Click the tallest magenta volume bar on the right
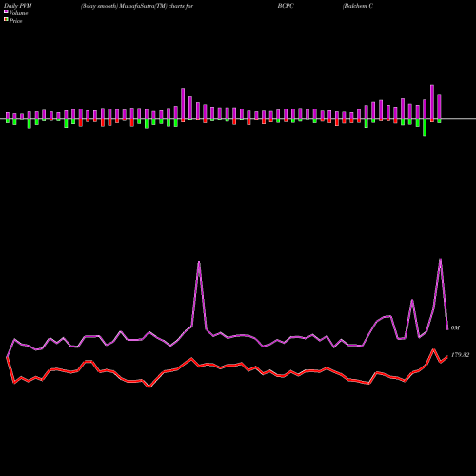476x476 pixels. pos(432,102)
